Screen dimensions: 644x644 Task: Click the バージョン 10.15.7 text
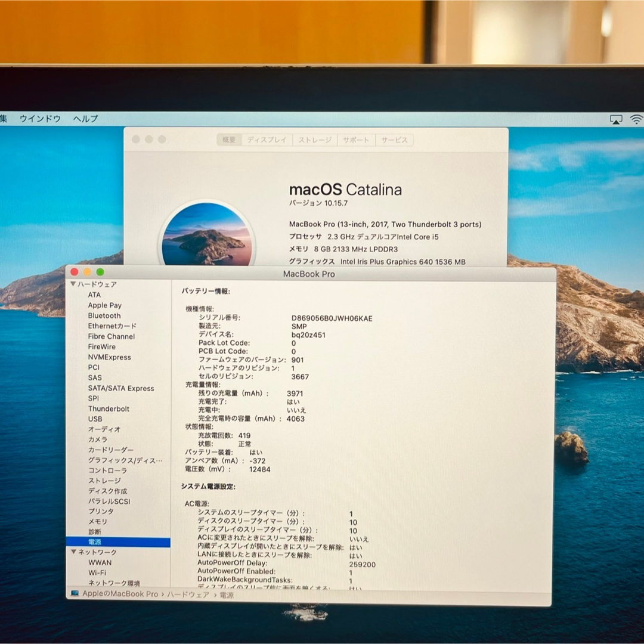point(318,203)
